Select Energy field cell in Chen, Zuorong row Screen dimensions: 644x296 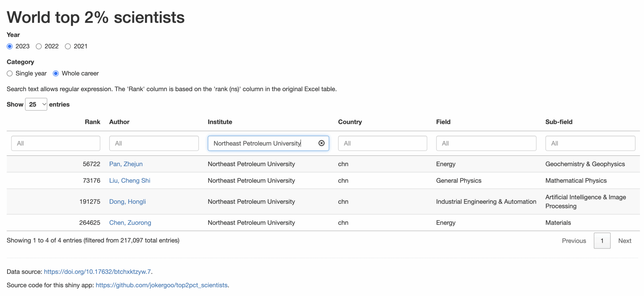click(446, 223)
